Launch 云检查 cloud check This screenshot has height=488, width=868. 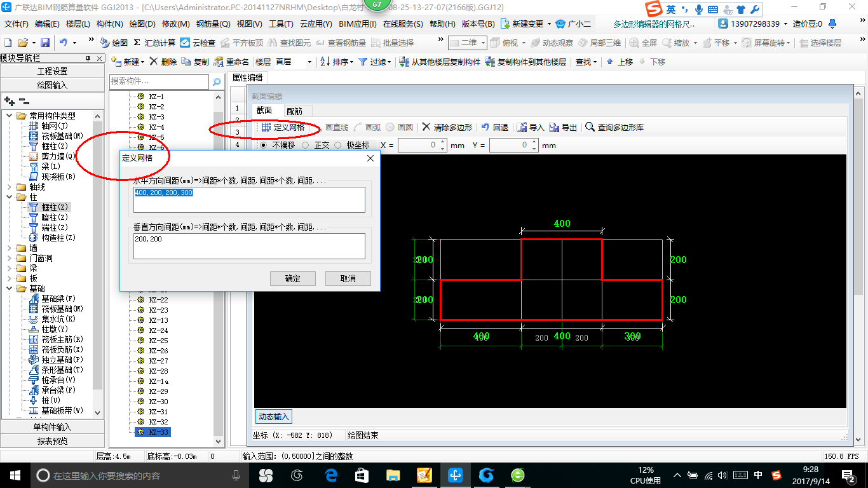pyautogui.click(x=198, y=43)
